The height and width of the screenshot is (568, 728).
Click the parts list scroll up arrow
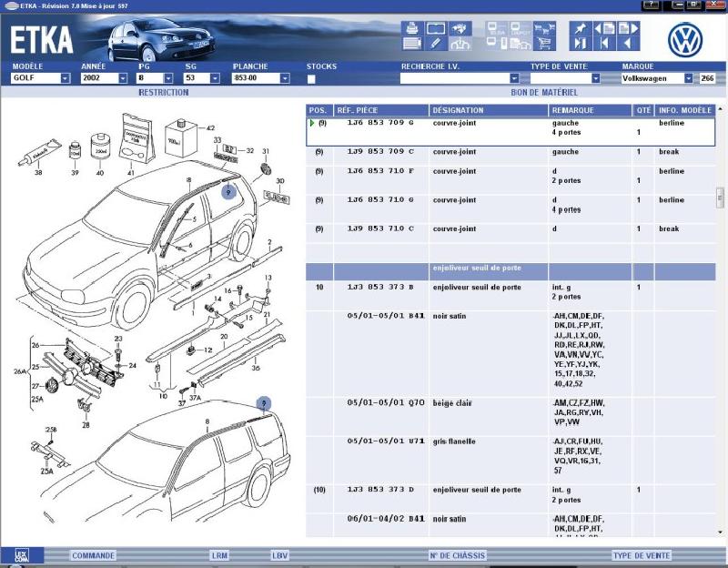point(720,108)
